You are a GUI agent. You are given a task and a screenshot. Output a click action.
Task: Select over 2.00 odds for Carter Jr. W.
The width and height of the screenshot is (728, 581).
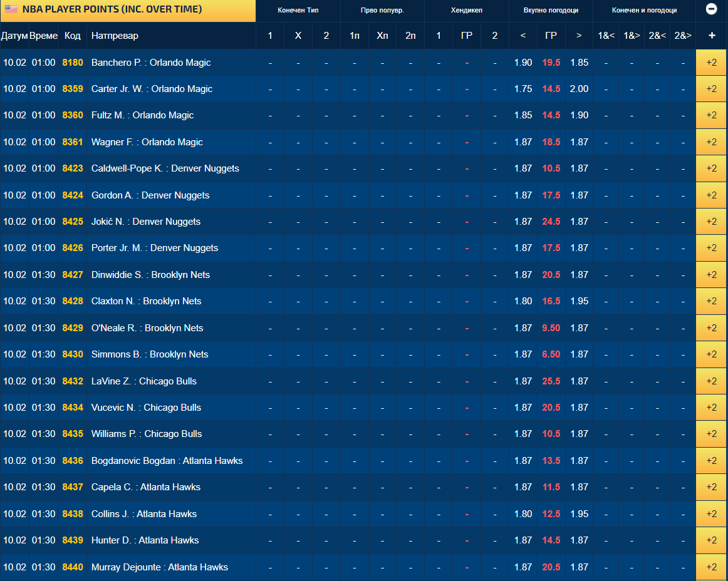[x=579, y=89]
